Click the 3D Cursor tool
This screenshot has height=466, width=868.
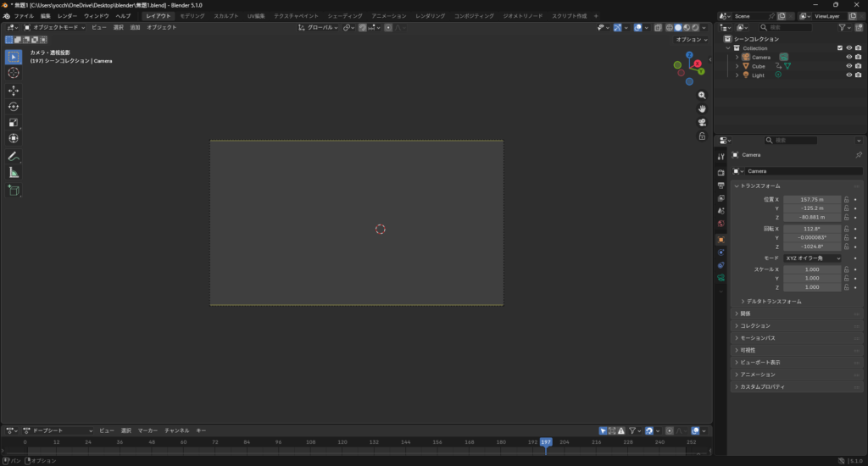tap(14, 73)
